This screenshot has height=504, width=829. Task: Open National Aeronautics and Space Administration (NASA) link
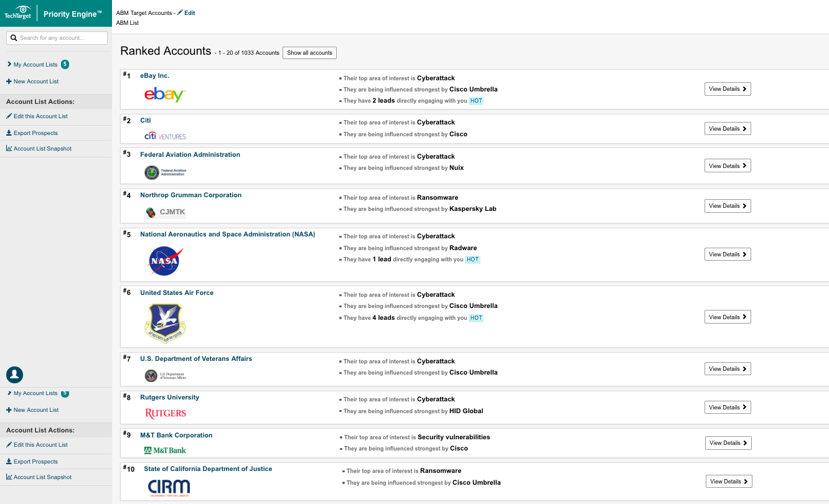228,235
